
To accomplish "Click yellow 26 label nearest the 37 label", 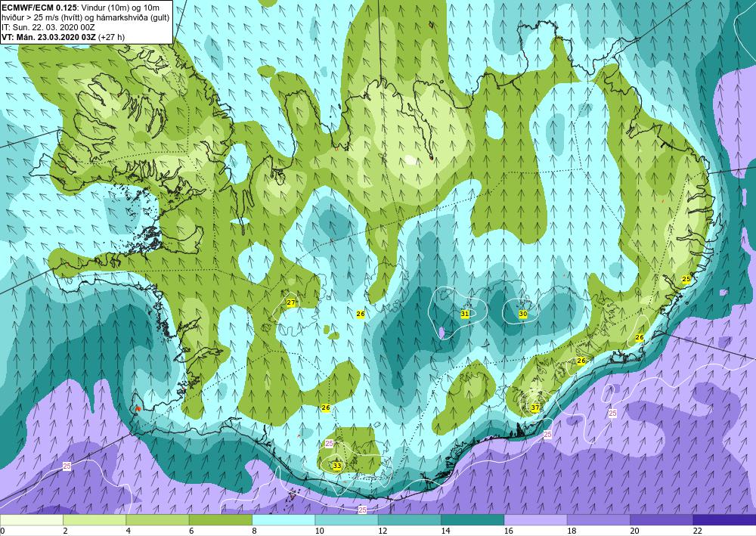I will pos(581,361).
